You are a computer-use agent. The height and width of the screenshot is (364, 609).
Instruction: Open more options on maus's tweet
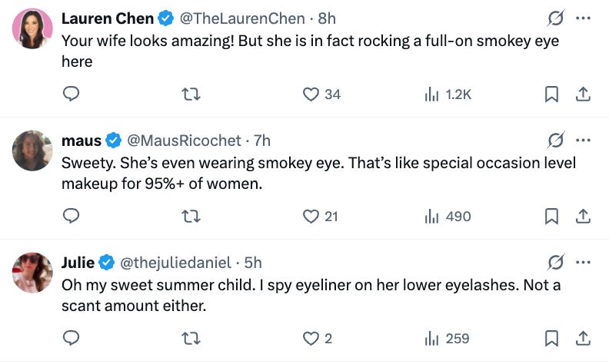[x=583, y=140]
